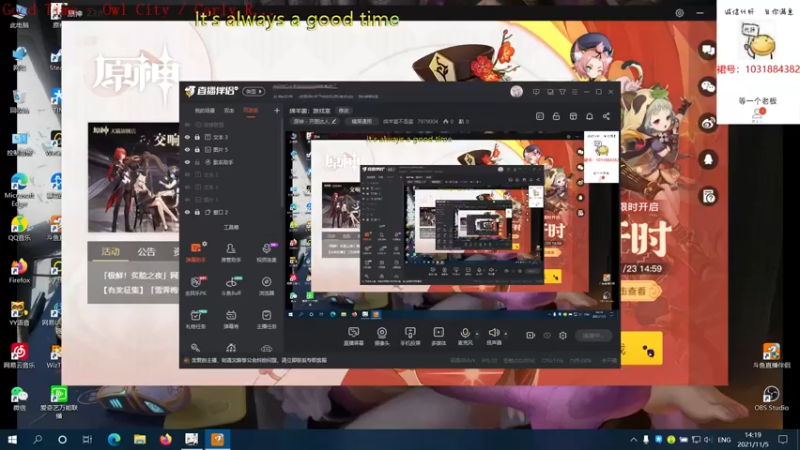The image size is (800, 450).
Task: Open the 礼物任务 tool
Action: click(196, 319)
